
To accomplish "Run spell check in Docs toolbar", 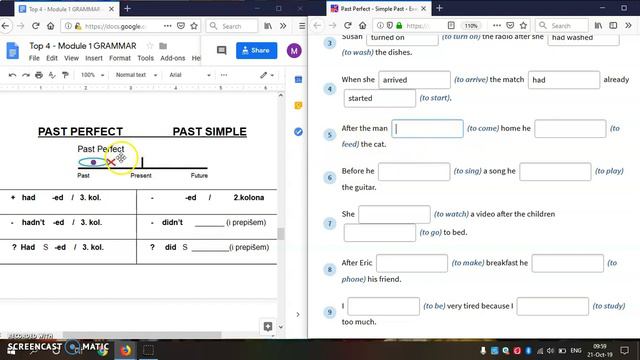I will coord(52,75).
